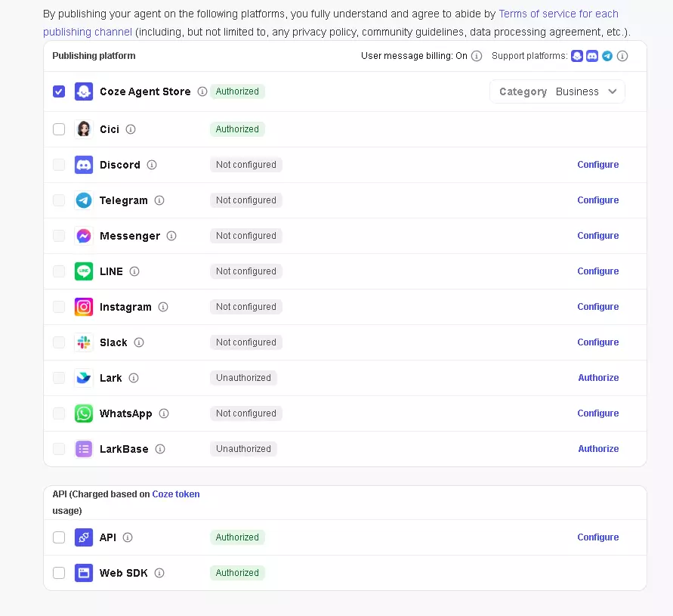The height and width of the screenshot is (616, 673).
Task: Tick the Web SDK checkbox
Action: pos(59,573)
